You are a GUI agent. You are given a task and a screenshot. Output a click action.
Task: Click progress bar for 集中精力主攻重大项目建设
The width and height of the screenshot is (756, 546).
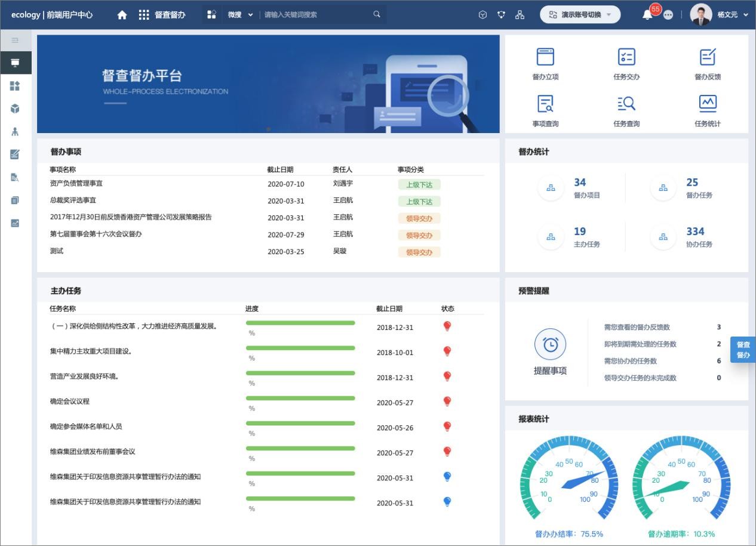pos(300,348)
